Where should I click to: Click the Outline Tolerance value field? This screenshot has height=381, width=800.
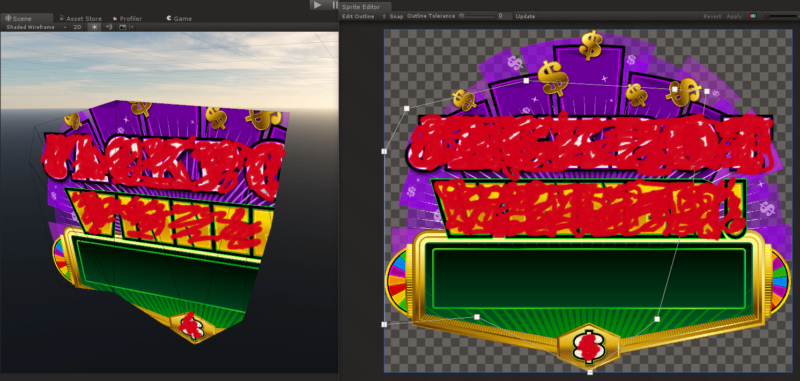504,16
